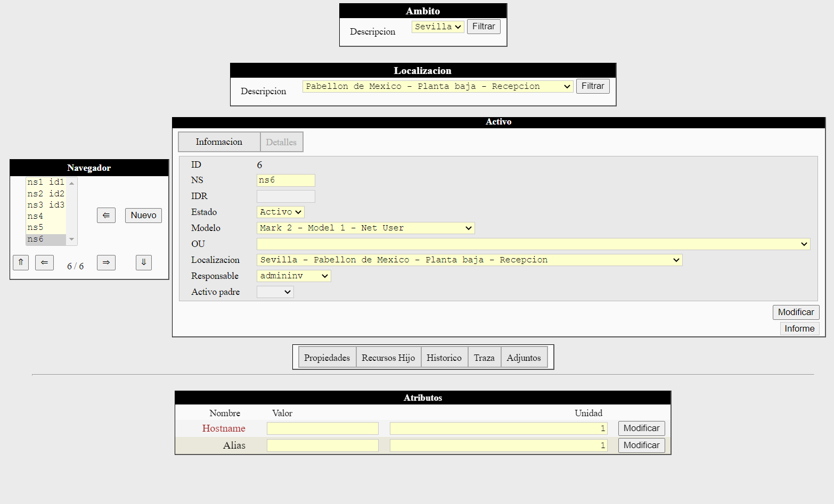Switch to the Detalles tab

pos(281,142)
